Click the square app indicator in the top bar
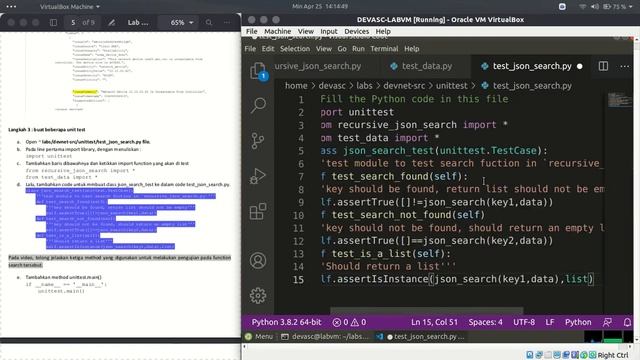The height and width of the screenshot is (360, 640). 562,7
